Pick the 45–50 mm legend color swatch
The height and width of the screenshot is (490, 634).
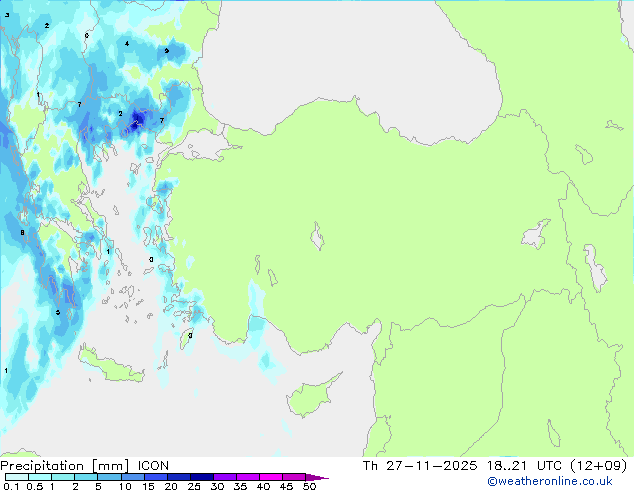[294, 477]
